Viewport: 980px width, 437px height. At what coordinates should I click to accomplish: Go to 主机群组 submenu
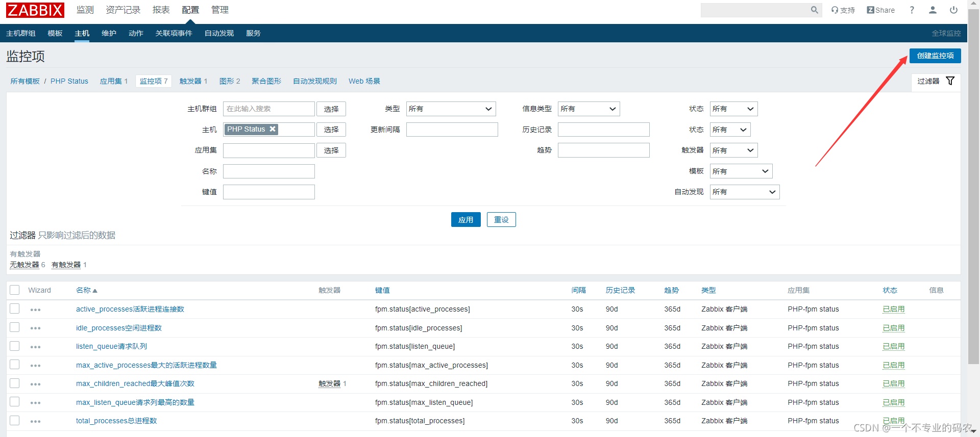coord(21,33)
